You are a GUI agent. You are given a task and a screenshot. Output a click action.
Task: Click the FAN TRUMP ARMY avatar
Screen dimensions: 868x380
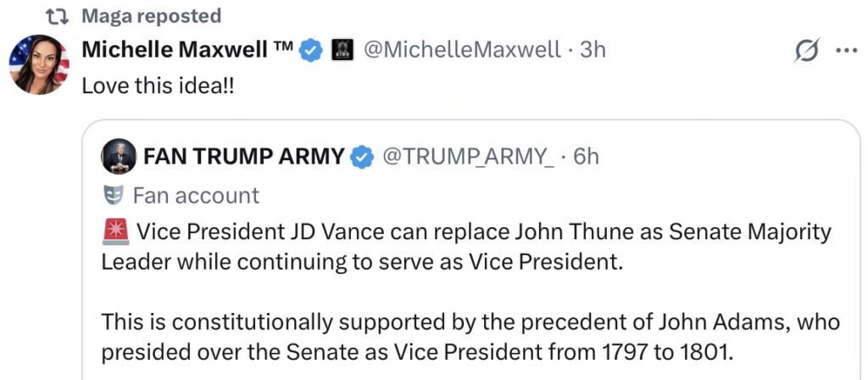pyautogui.click(x=119, y=157)
